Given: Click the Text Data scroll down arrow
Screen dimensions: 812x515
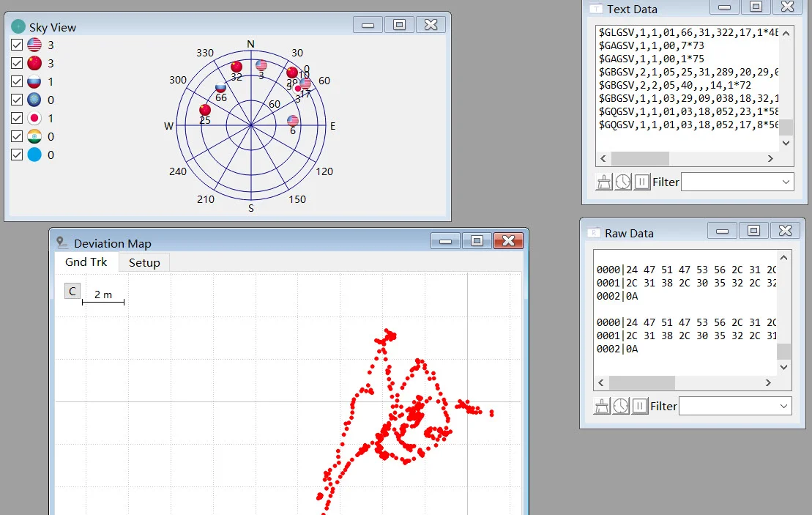Looking at the screenshot, I should (786, 143).
